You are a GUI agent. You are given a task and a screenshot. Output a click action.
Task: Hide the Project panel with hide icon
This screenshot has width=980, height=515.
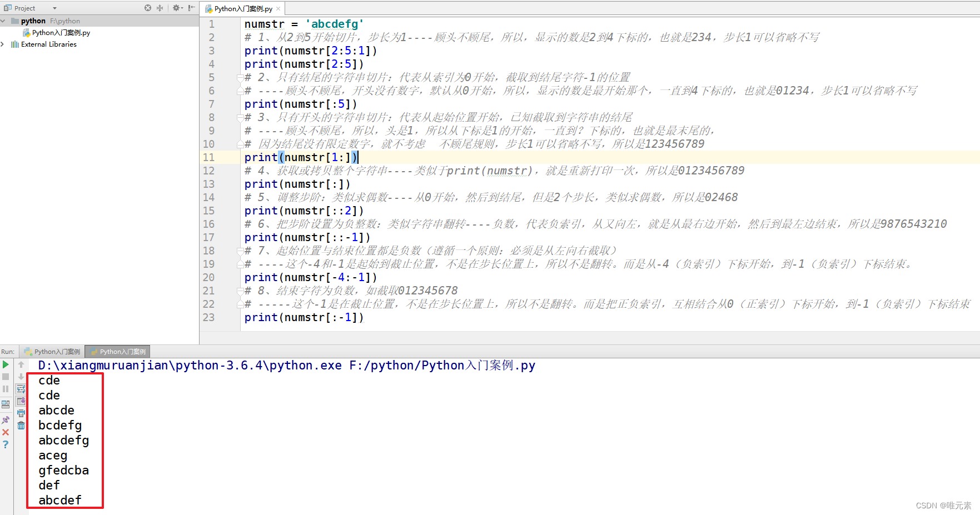tap(191, 8)
